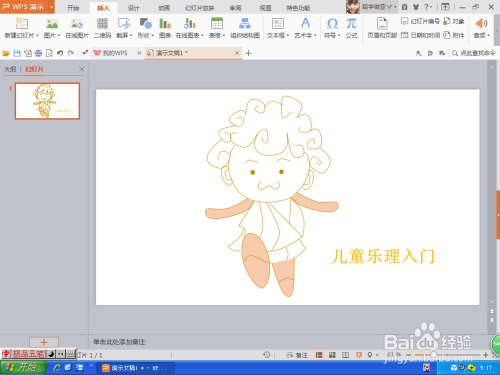Switch to the 动画 (Animation) ribbon tab
This screenshot has width=500, height=375.
tap(164, 8)
